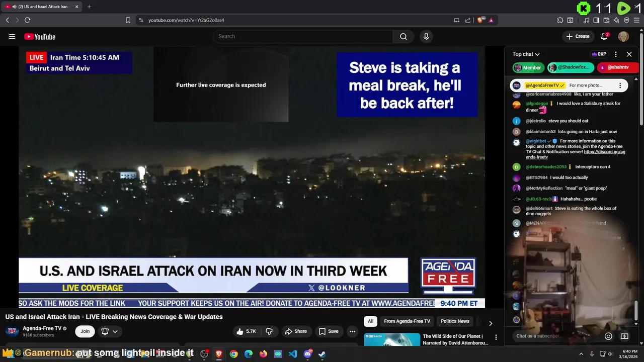Open Super Chat dollar icon in chat
Image resolution: width=644 pixels, height=362 pixels.
[x=624, y=336]
